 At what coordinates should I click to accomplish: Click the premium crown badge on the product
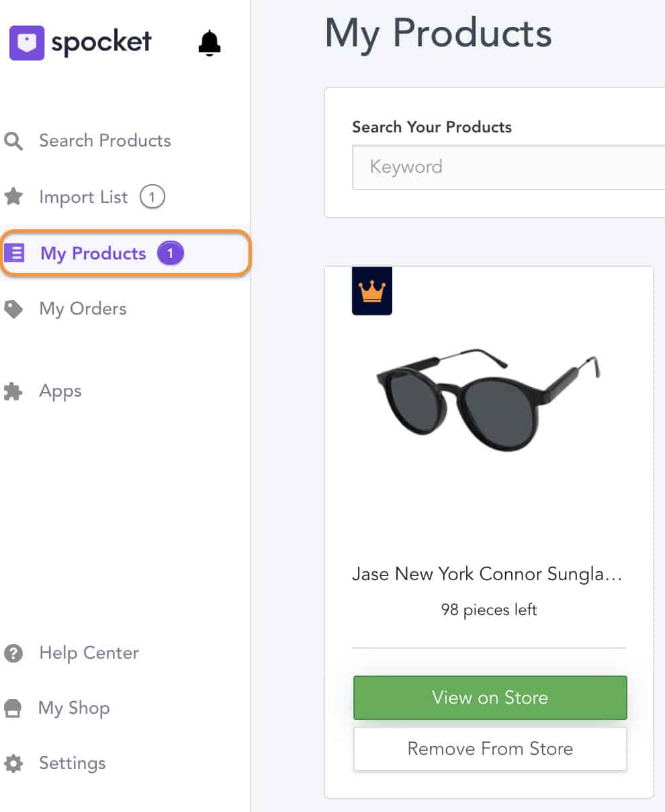371,292
